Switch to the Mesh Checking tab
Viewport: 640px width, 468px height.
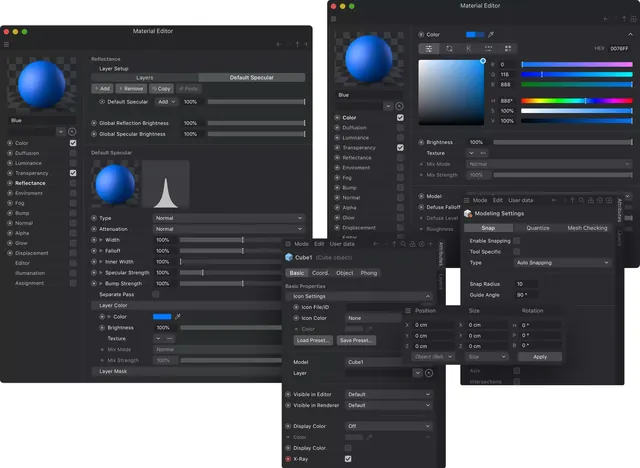pos(587,228)
